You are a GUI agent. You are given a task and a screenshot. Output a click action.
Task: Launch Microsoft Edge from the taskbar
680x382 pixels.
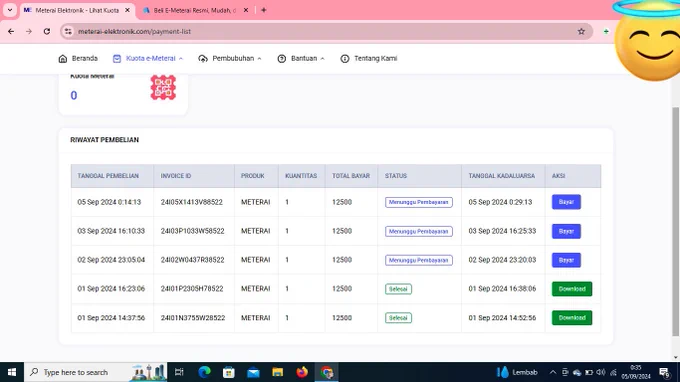pos(204,372)
